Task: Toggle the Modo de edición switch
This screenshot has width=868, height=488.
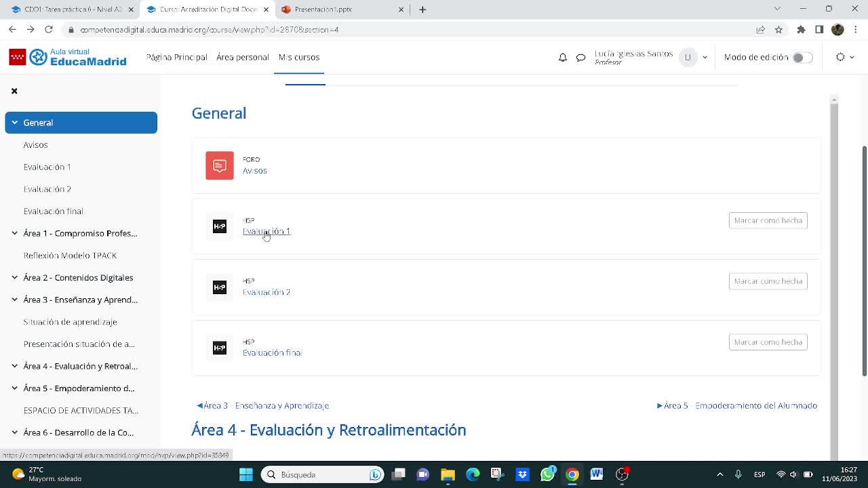Action: pos(802,58)
